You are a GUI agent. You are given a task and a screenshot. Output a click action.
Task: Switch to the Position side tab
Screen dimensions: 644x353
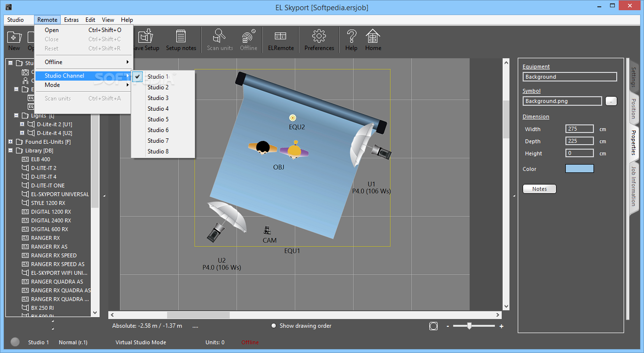tap(633, 108)
